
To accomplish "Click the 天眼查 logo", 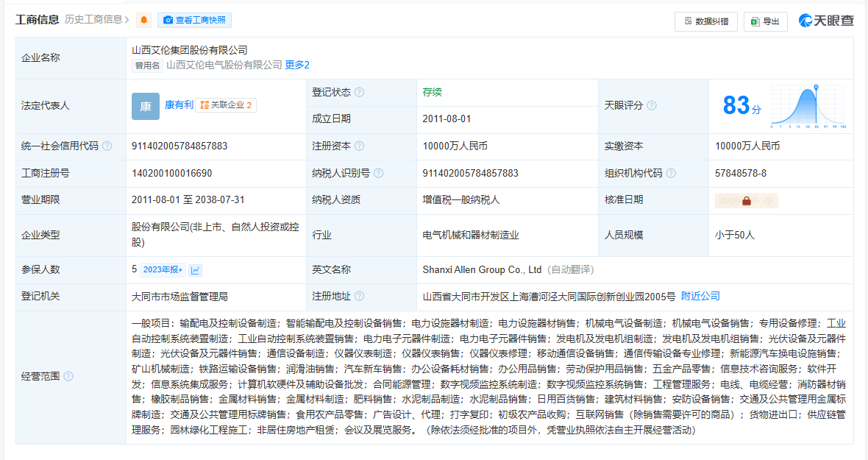I will (826, 21).
